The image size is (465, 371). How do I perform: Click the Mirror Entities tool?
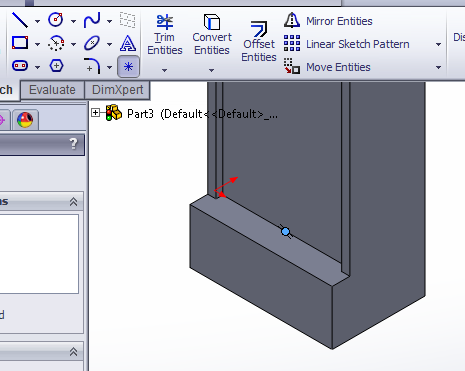coord(328,21)
